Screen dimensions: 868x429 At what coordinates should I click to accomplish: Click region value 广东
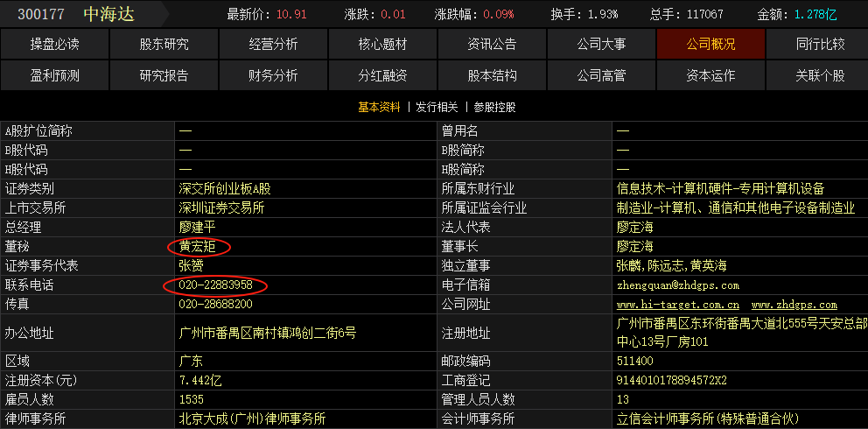click(x=191, y=362)
